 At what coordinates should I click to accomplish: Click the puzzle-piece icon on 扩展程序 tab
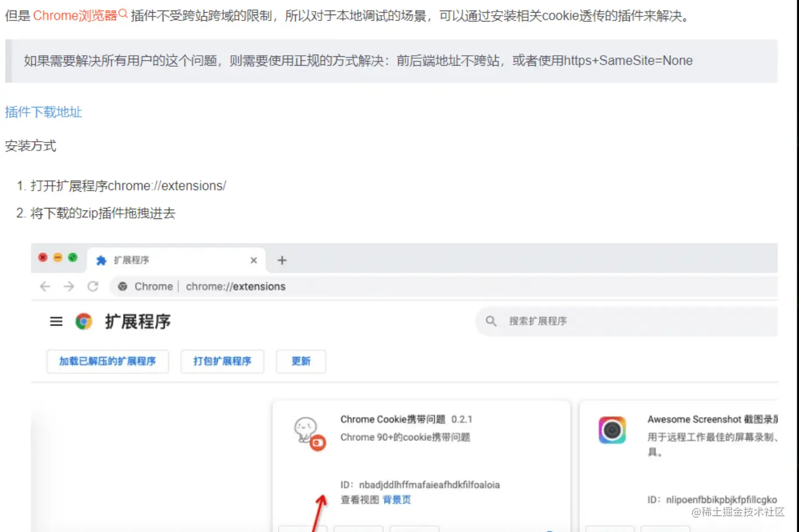tap(101, 260)
